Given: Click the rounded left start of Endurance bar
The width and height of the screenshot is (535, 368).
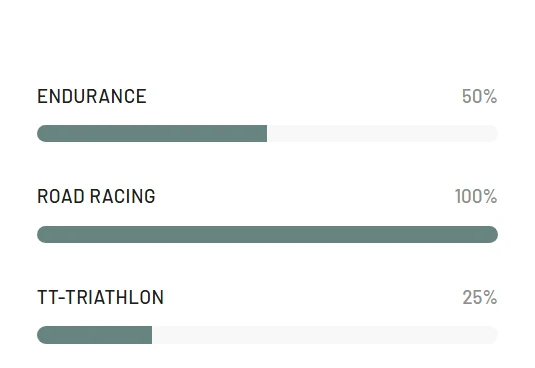Looking at the screenshot, I should click(43, 133).
